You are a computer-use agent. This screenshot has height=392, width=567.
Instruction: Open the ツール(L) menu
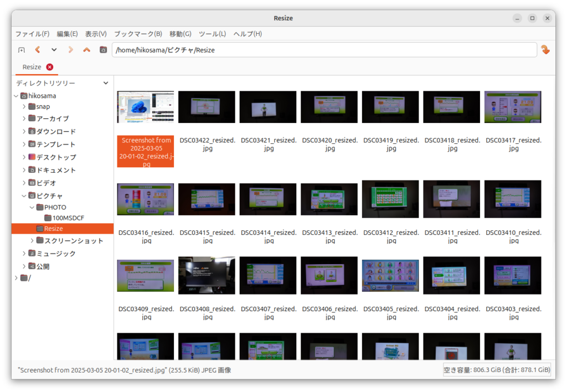pyautogui.click(x=212, y=34)
